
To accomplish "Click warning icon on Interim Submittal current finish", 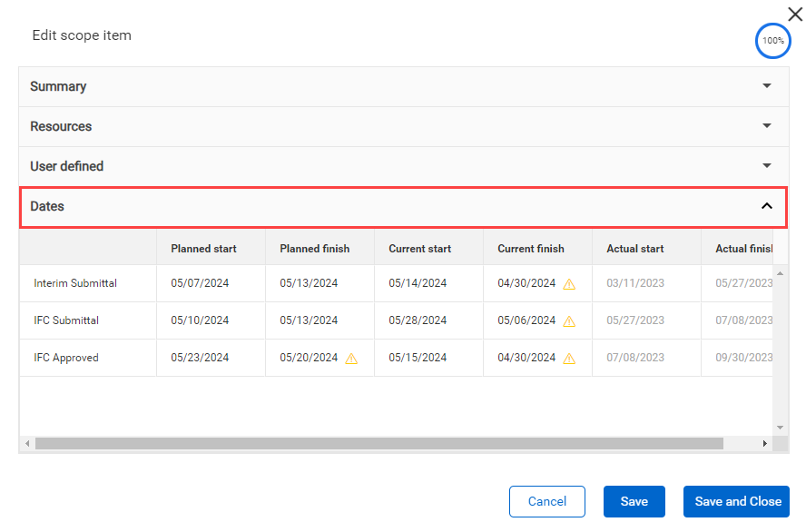I will click(569, 284).
